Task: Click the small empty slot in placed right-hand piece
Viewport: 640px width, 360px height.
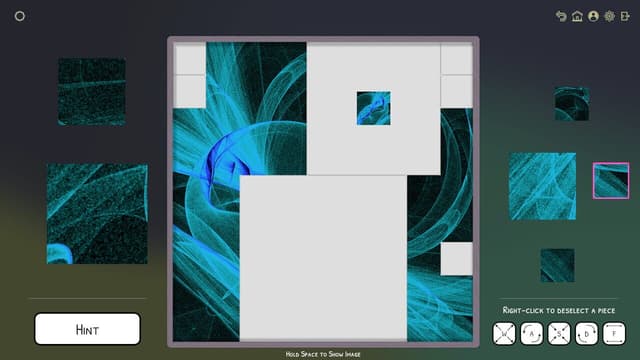Action: pos(457,258)
